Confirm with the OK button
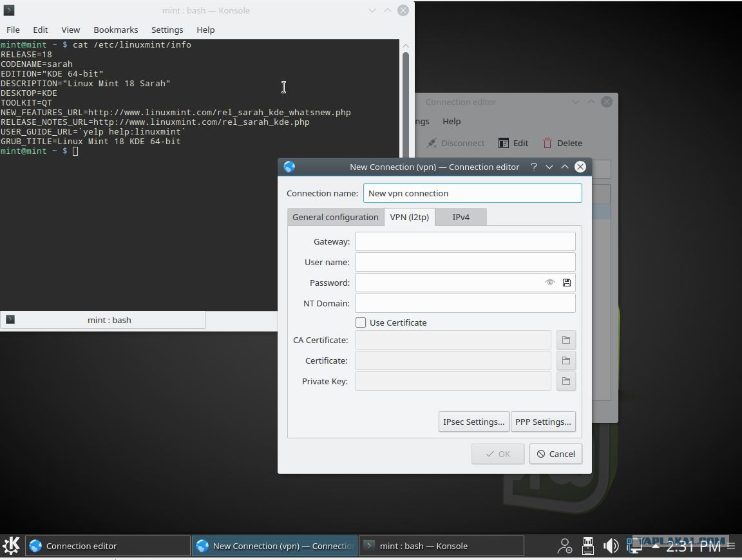This screenshot has height=560, width=742. point(498,454)
